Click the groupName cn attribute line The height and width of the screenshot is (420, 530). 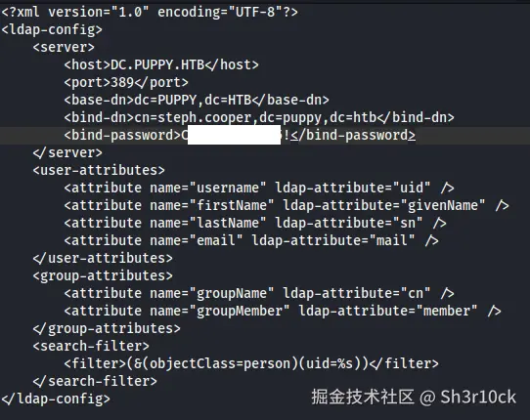pyautogui.click(x=259, y=293)
